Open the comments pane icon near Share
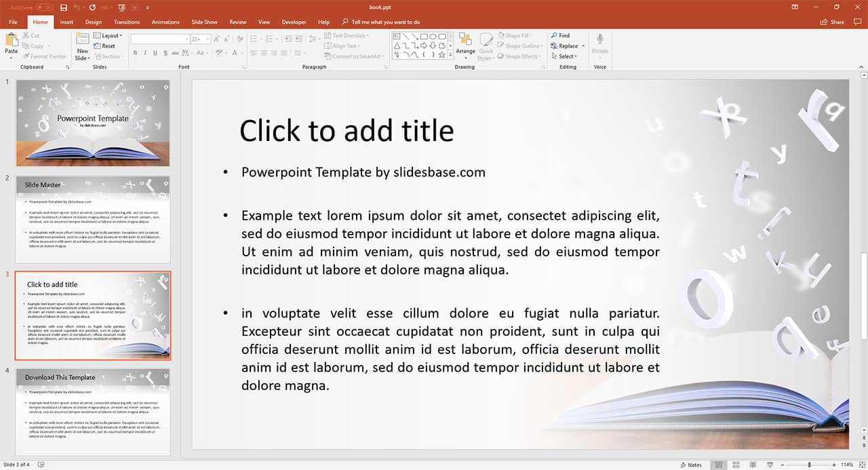 click(x=857, y=22)
